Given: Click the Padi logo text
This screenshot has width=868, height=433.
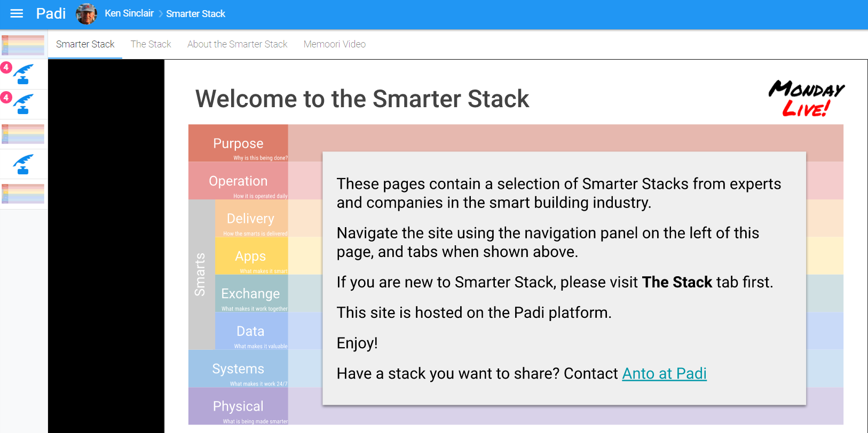Looking at the screenshot, I should 51,14.
